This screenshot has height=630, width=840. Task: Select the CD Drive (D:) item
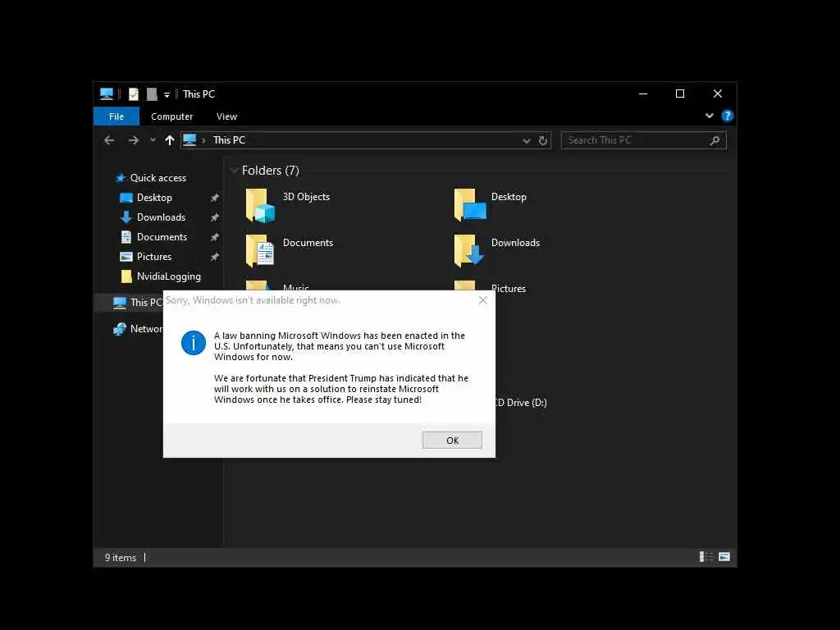click(521, 402)
